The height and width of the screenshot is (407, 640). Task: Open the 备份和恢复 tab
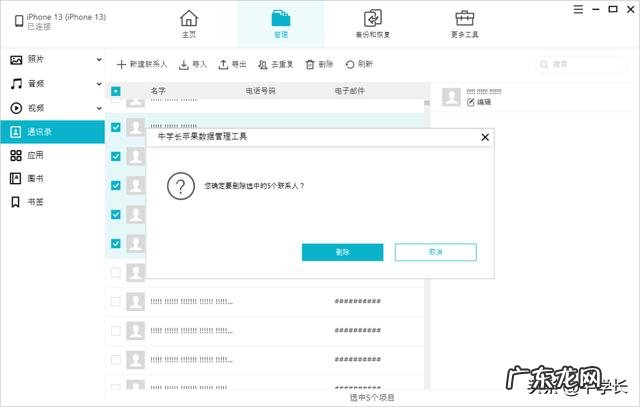click(x=373, y=24)
